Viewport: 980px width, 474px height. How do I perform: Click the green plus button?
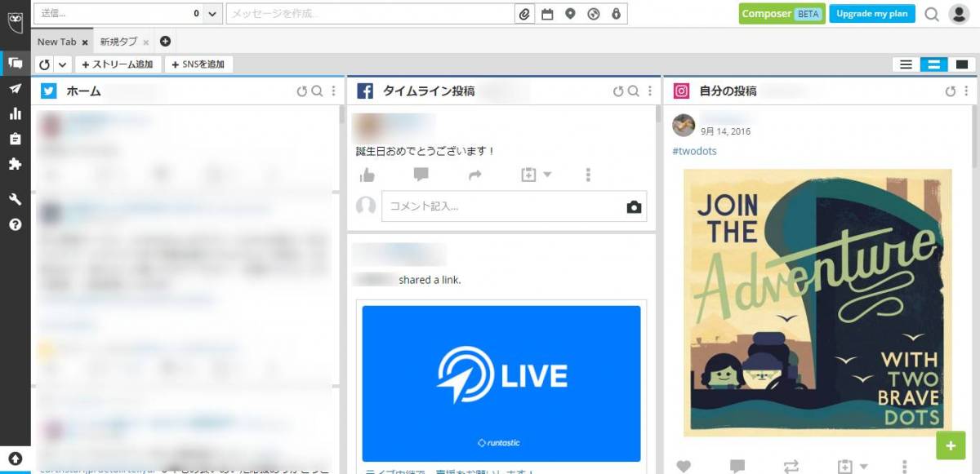(950, 445)
